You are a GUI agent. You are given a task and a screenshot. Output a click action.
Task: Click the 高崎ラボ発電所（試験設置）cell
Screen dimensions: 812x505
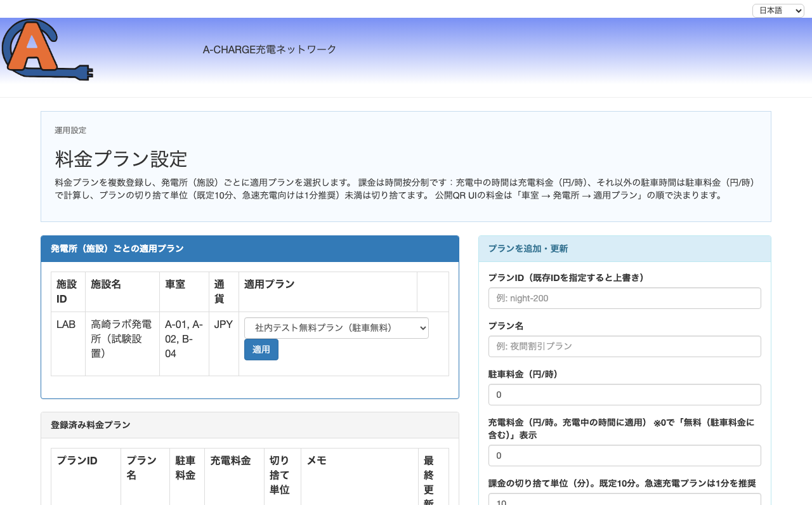click(x=122, y=344)
